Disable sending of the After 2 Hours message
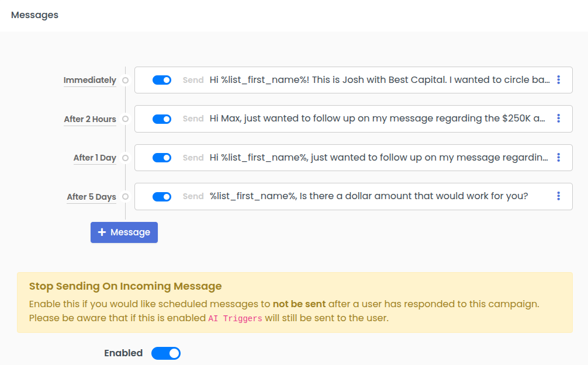 [161, 119]
